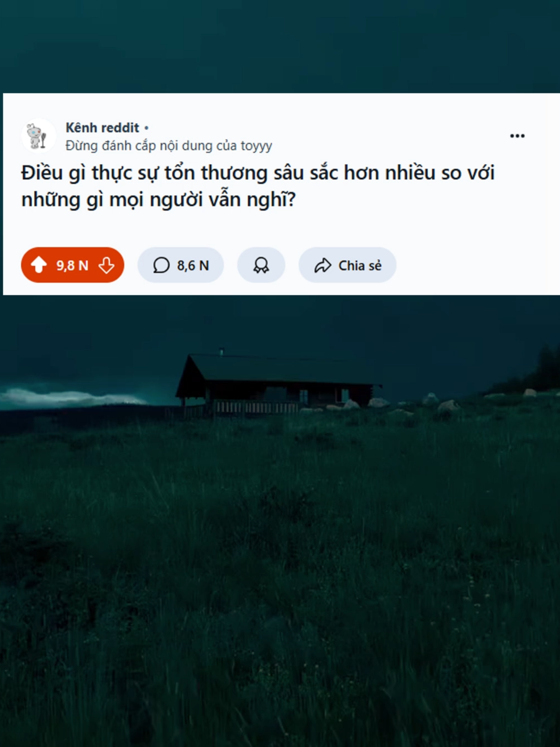This screenshot has width=560, height=747.
Task: Upvote the post with the up arrow
Action: coord(38,265)
